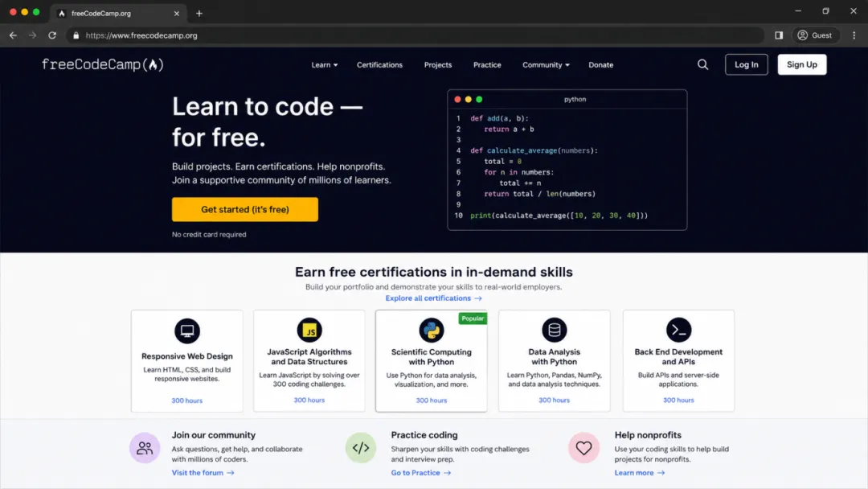The image size is (868, 489).
Task: Click the yellow dot in python code window
Action: 469,100
